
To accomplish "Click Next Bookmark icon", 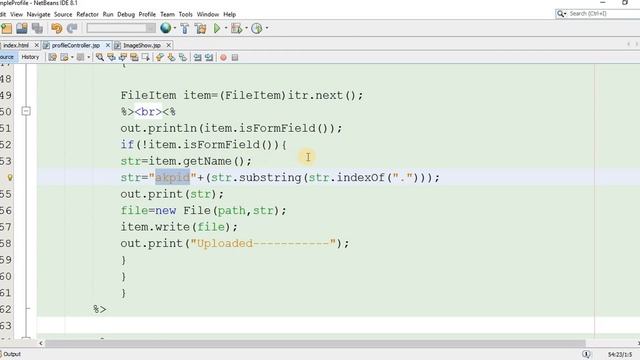I will tap(171, 57).
